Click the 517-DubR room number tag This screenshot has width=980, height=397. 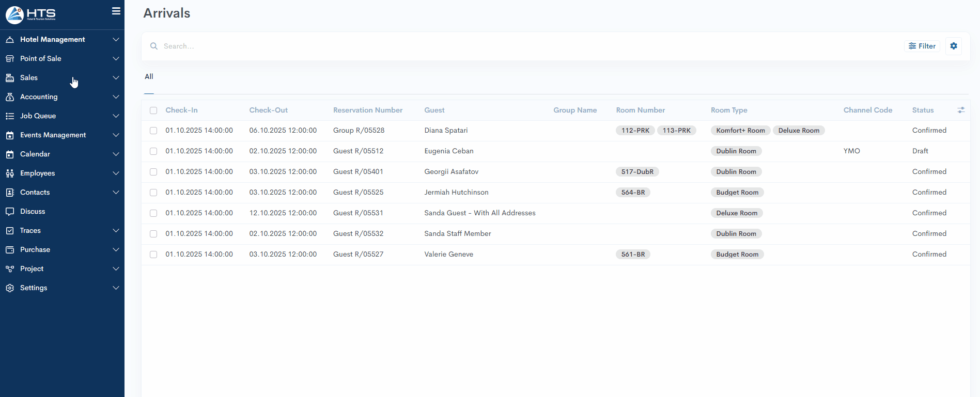637,172
